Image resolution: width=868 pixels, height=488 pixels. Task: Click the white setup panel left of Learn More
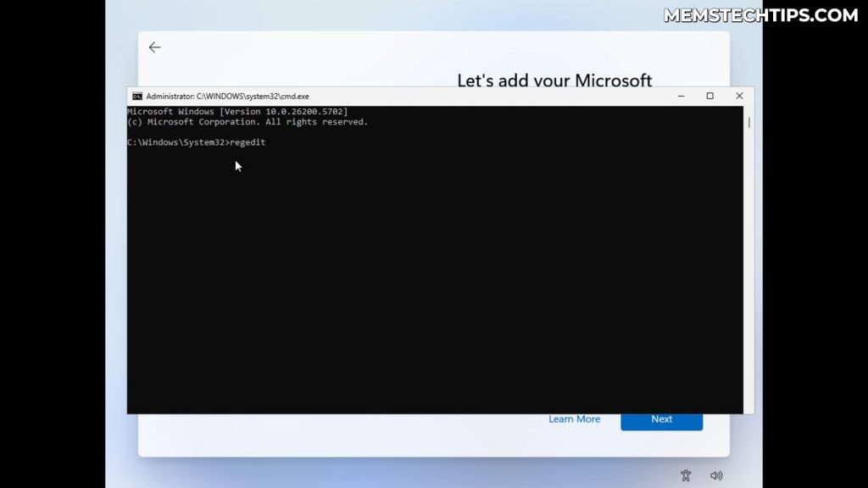339,432
